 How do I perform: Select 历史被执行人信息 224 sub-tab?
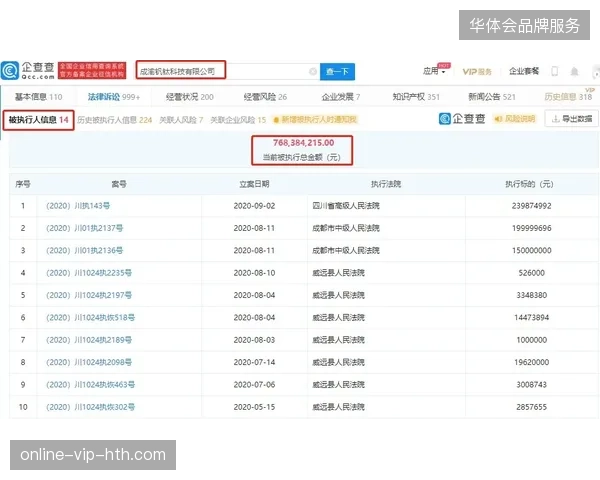[x=114, y=120]
